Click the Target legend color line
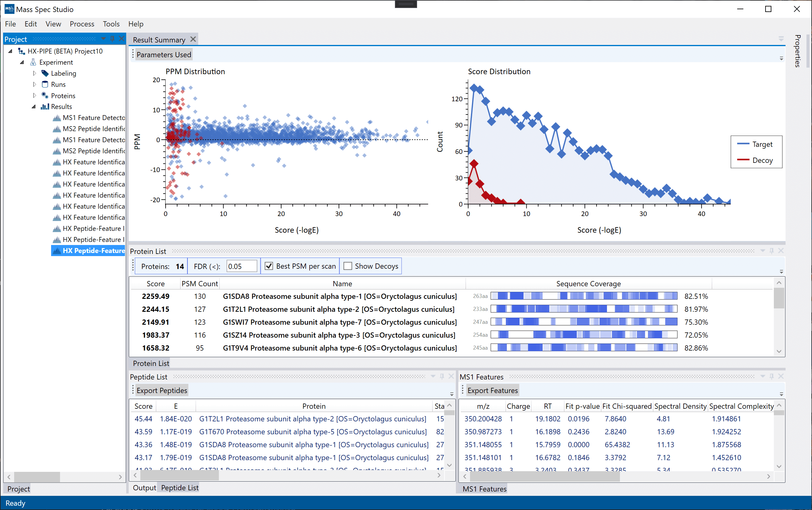 coord(743,144)
